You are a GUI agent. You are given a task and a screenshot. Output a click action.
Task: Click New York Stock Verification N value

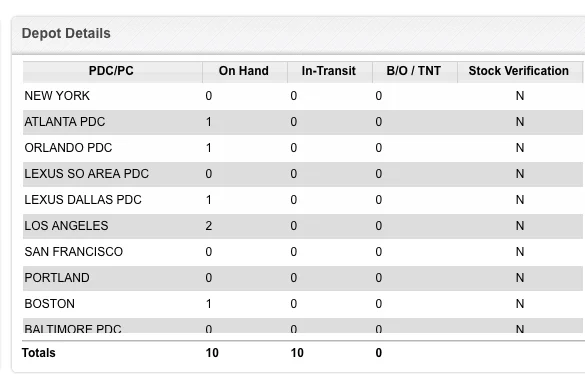click(520, 96)
